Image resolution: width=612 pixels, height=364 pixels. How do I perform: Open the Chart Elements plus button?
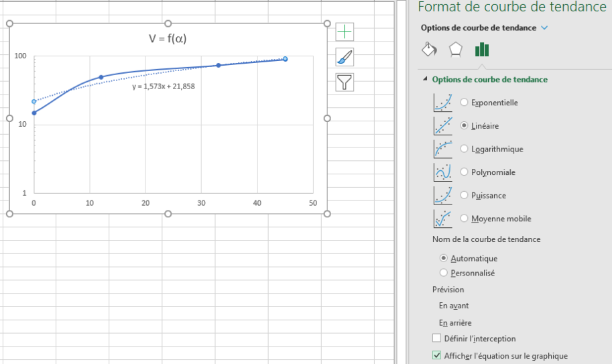345,32
